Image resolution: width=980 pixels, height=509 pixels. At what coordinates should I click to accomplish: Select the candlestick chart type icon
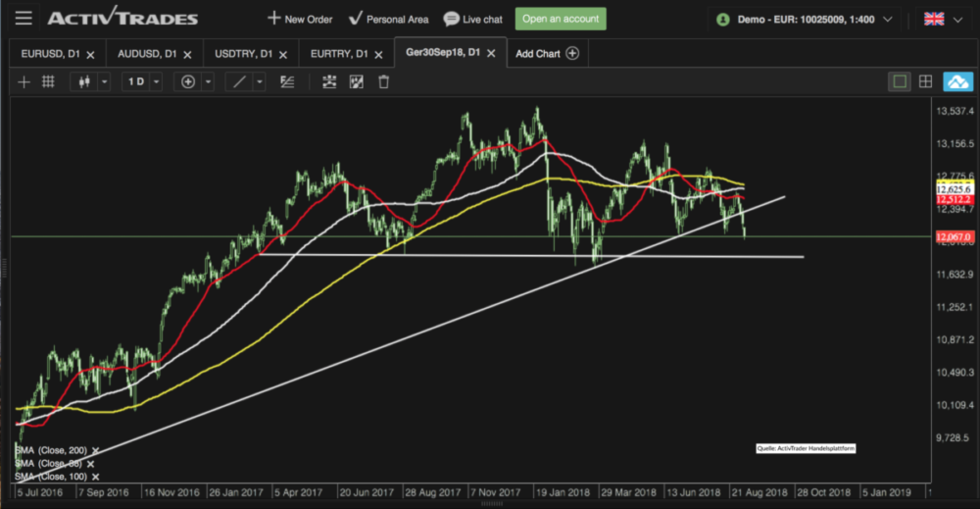coord(84,82)
